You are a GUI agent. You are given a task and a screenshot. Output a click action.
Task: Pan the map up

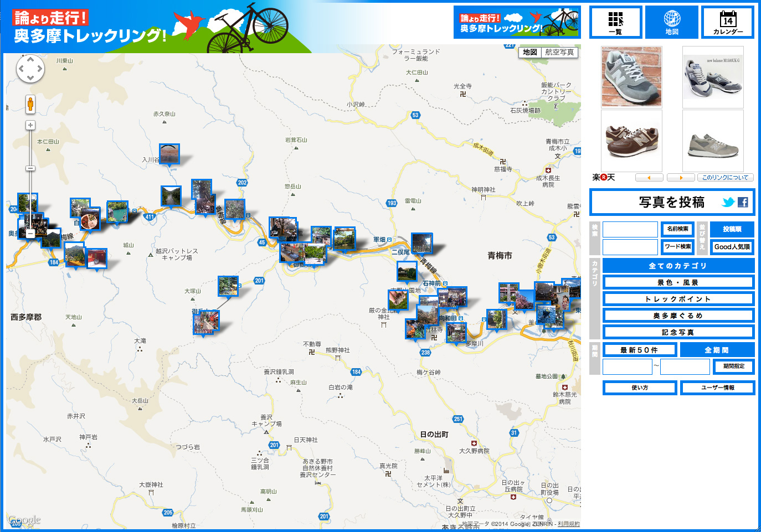(30, 59)
